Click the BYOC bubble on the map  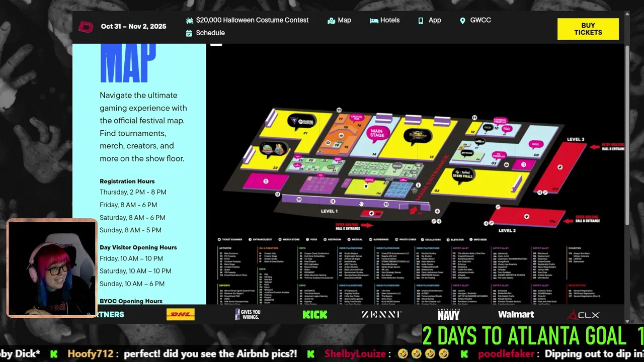click(536, 144)
